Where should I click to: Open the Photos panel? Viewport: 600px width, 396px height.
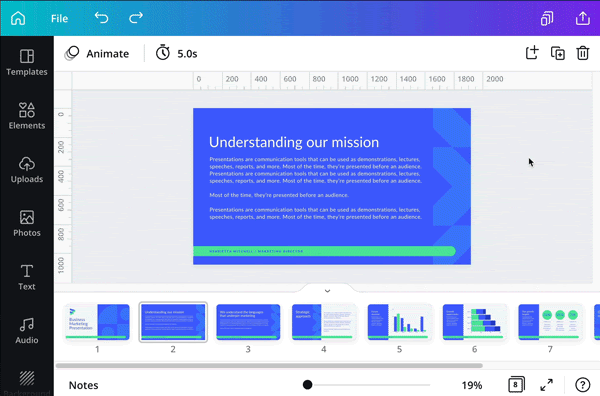(x=27, y=223)
